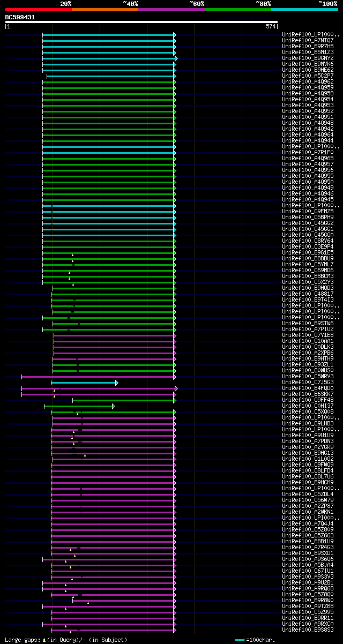This screenshot has width=343, height=644.
Task: Click the UniRef100_B9GNY2 entry
Action: [x=308, y=58]
